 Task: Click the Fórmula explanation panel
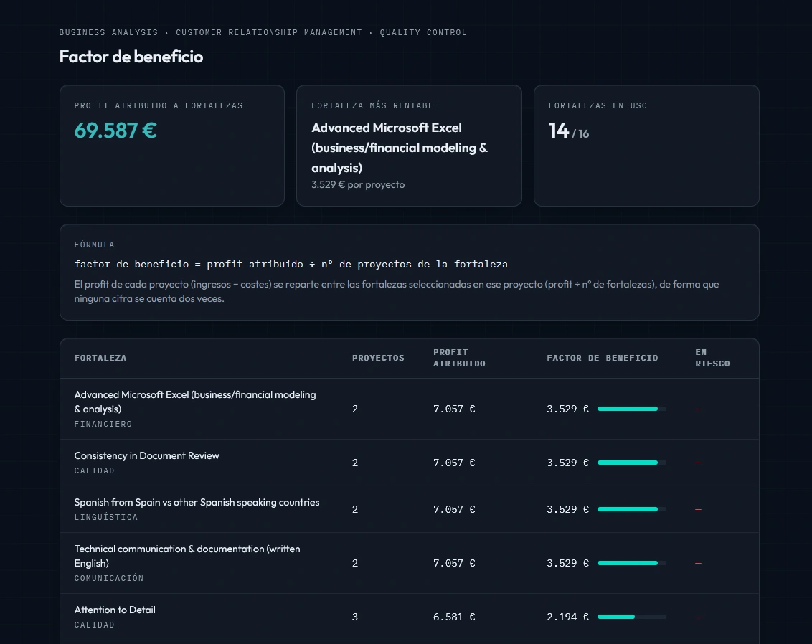coord(409,273)
